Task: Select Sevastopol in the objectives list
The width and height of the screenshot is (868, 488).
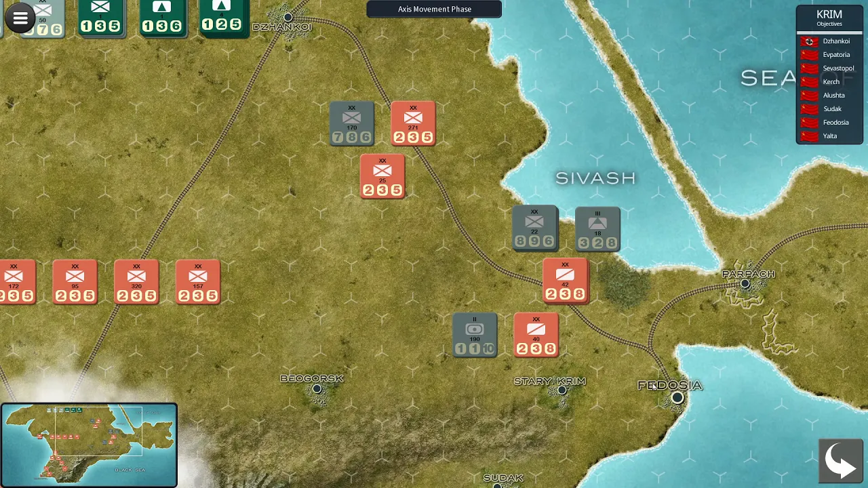Action: 838,68
